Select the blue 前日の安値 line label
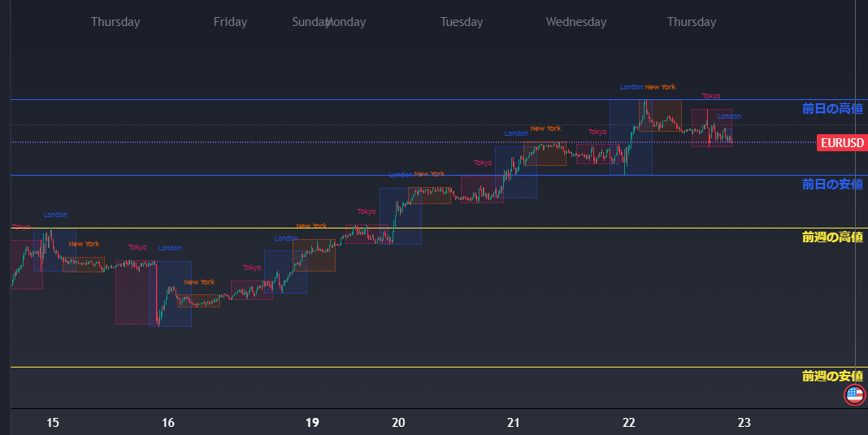The image size is (868, 435). click(831, 185)
